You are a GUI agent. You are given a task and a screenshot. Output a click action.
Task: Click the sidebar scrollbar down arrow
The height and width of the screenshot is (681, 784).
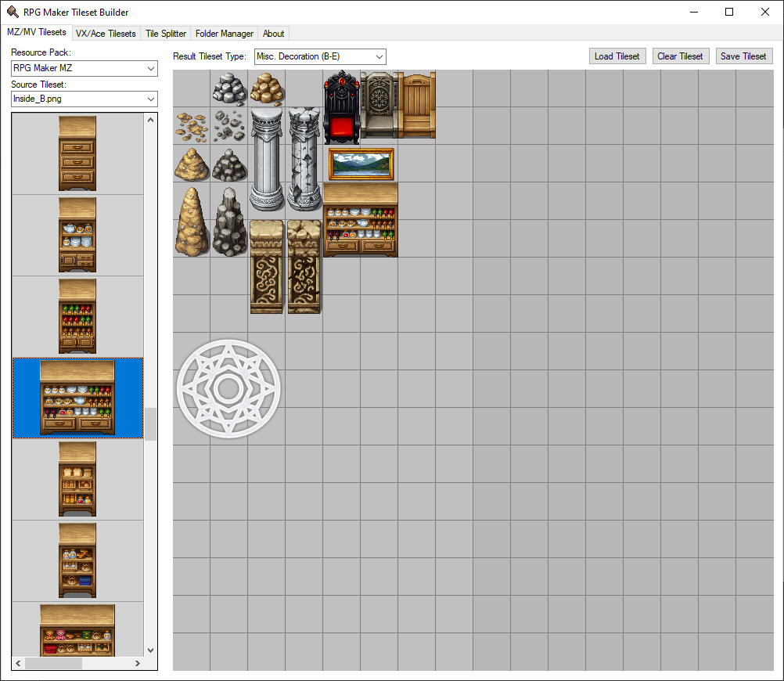(x=150, y=650)
